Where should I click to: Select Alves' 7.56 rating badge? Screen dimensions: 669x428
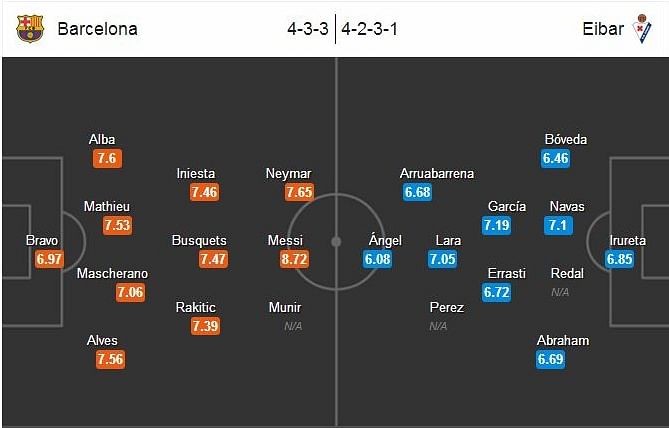coord(111,359)
